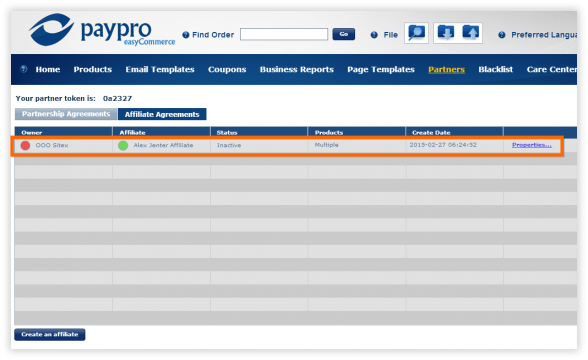The image size is (588, 360).
Task: Click the Go button
Action: [x=344, y=34]
